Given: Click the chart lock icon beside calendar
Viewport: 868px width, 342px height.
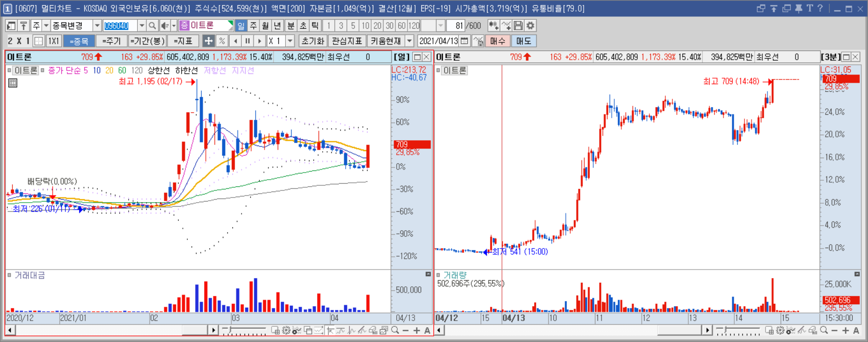Looking at the screenshot, I should [478, 41].
